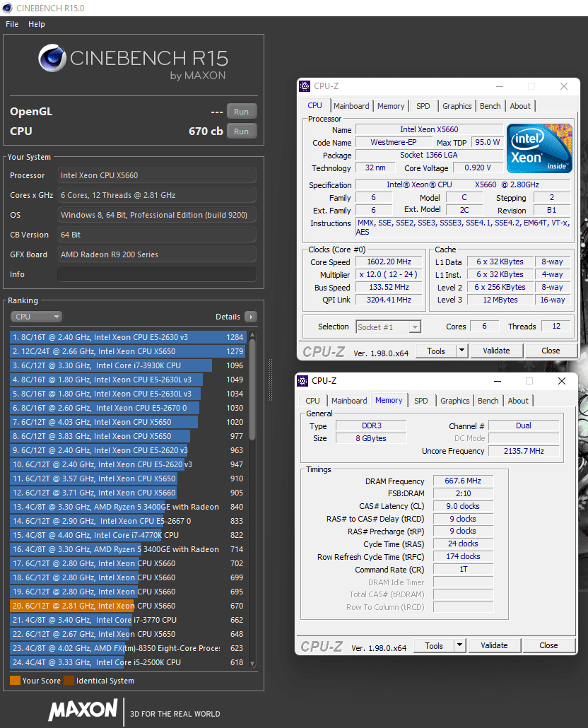Click the Core Speed value 1602.20 MHz
Screen dimensions: 588x728
[389, 262]
